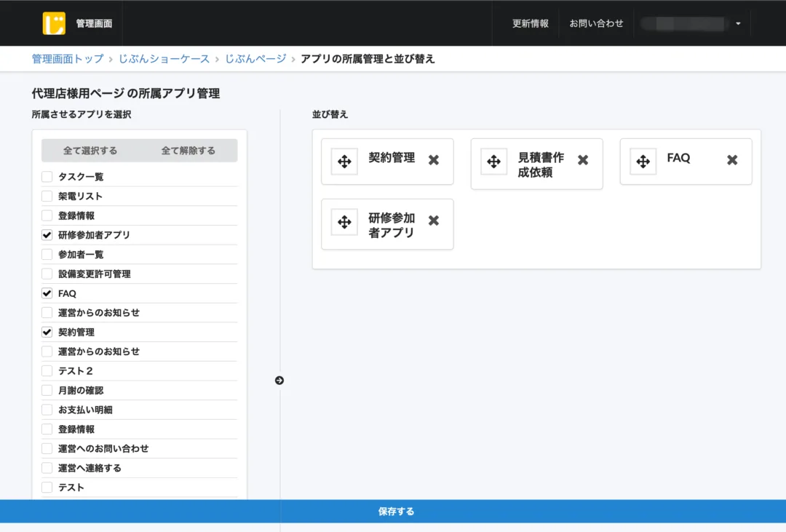This screenshot has height=532, width=786.
Task: Remove 契約管理 with its X icon
Action: tap(434, 160)
